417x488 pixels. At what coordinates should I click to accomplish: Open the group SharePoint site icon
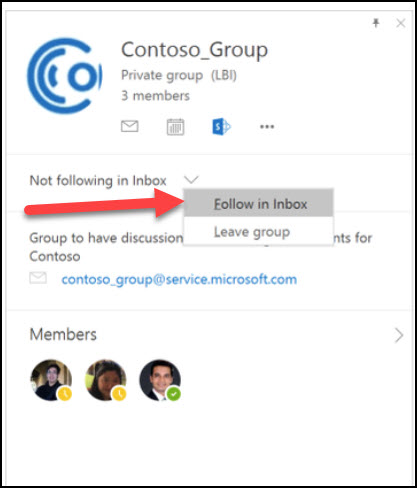pos(221,127)
